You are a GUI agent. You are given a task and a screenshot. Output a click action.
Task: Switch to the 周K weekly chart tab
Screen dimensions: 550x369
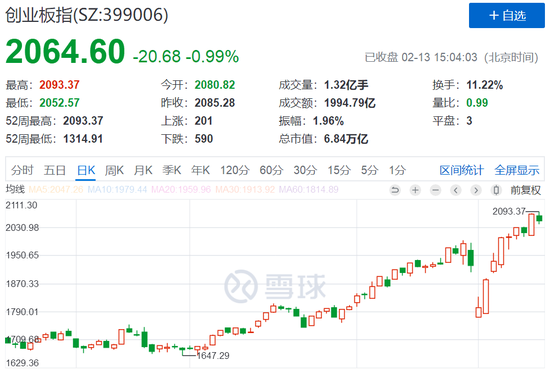tap(114, 170)
